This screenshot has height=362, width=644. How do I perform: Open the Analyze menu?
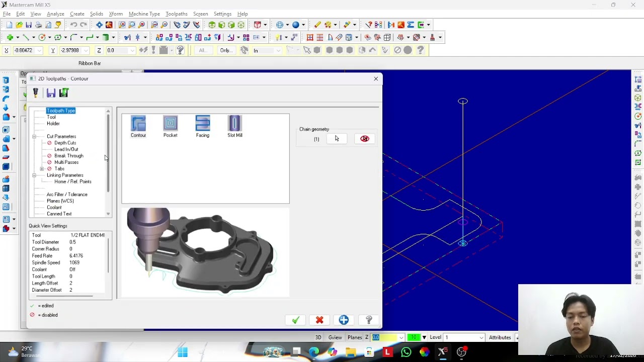pyautogui.click(x=55, y=14)
